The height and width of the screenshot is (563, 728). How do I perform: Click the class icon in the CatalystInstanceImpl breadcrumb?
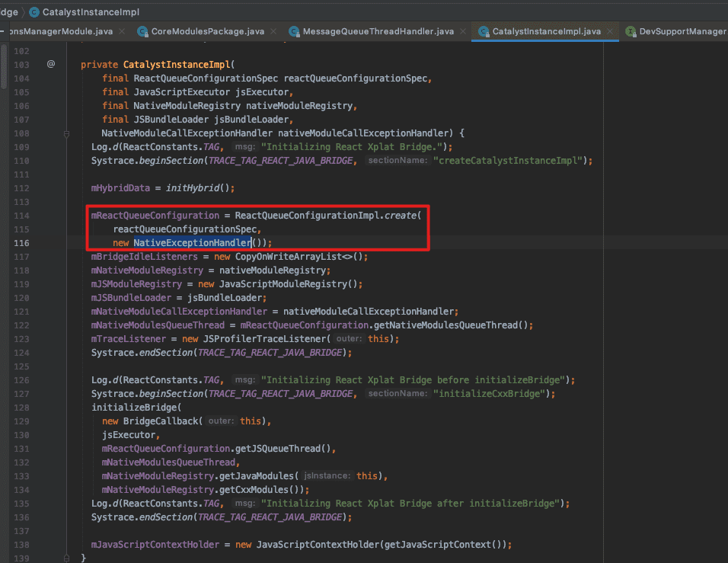34,12
